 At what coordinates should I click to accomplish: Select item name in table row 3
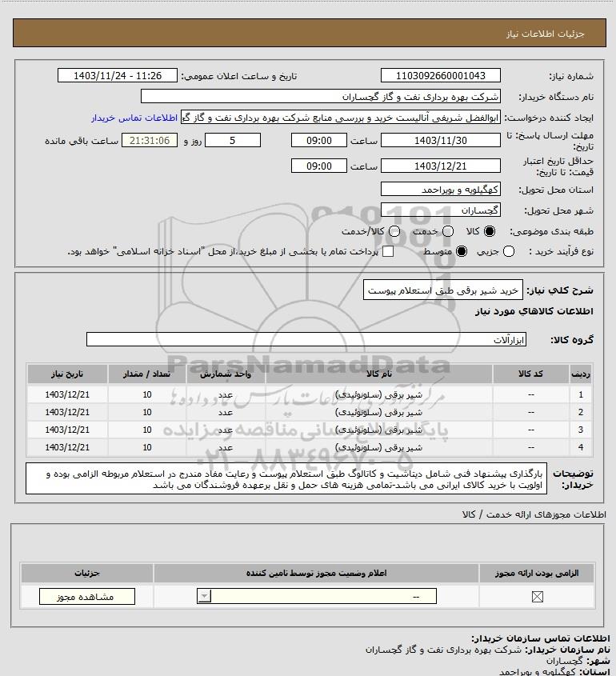pos(379,430)
